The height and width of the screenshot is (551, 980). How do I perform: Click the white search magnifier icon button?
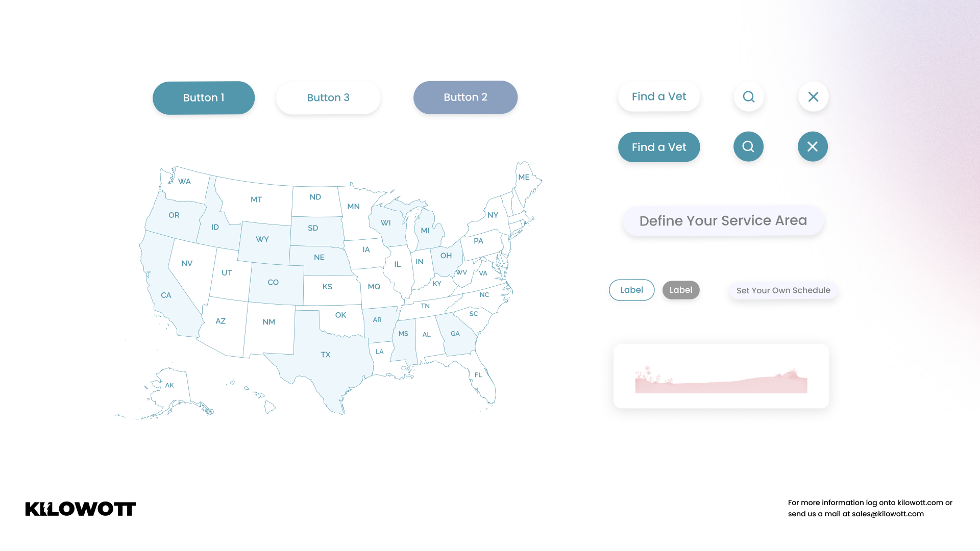(749, 97)
